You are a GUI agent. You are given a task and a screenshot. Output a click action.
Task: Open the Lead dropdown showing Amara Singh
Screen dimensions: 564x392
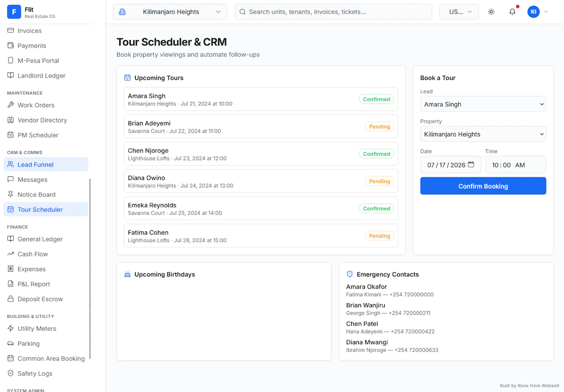tap(483, 104)
